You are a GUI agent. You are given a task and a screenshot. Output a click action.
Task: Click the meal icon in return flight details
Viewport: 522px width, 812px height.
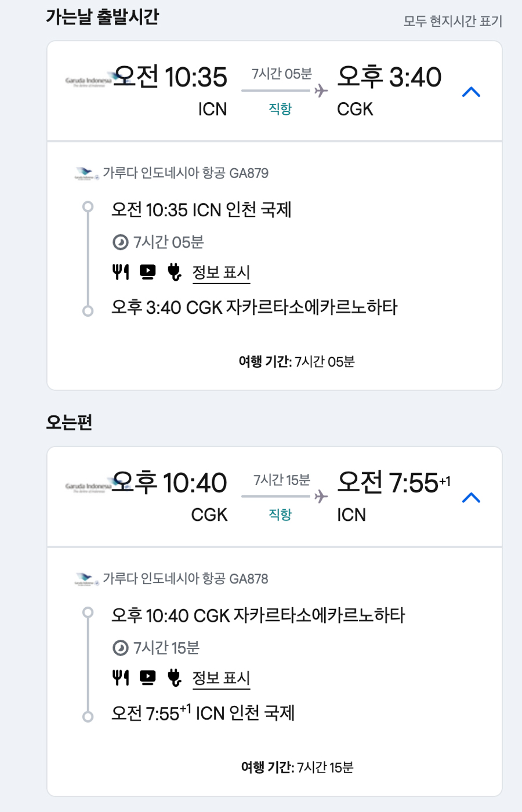coord(120,677)
